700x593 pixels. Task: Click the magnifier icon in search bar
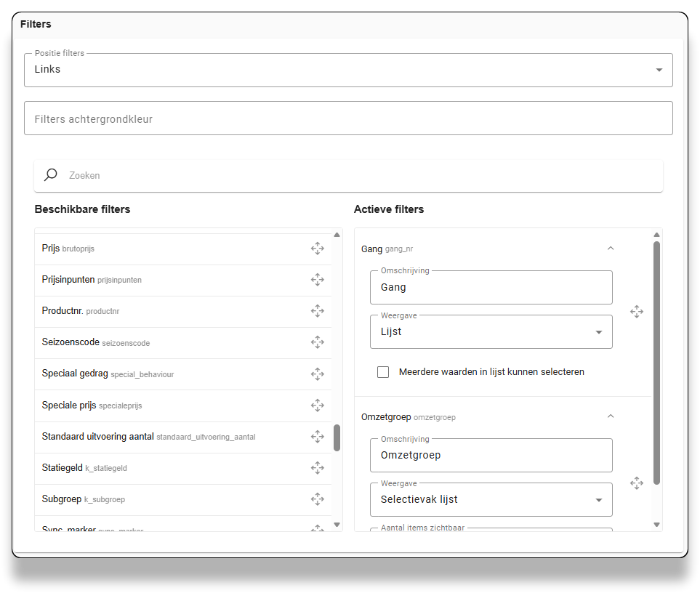click(51, 175)
